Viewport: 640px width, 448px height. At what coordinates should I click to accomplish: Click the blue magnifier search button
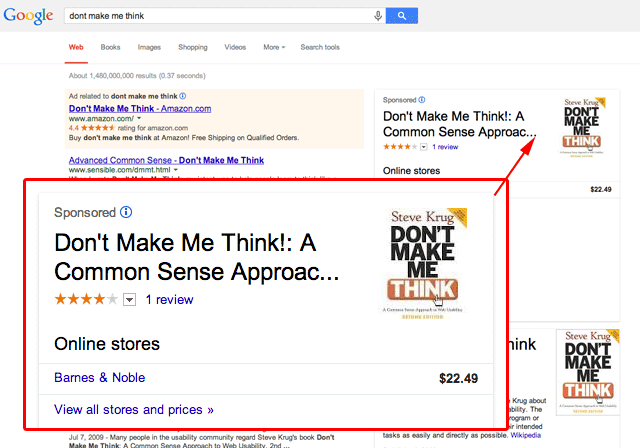(402, 16)
